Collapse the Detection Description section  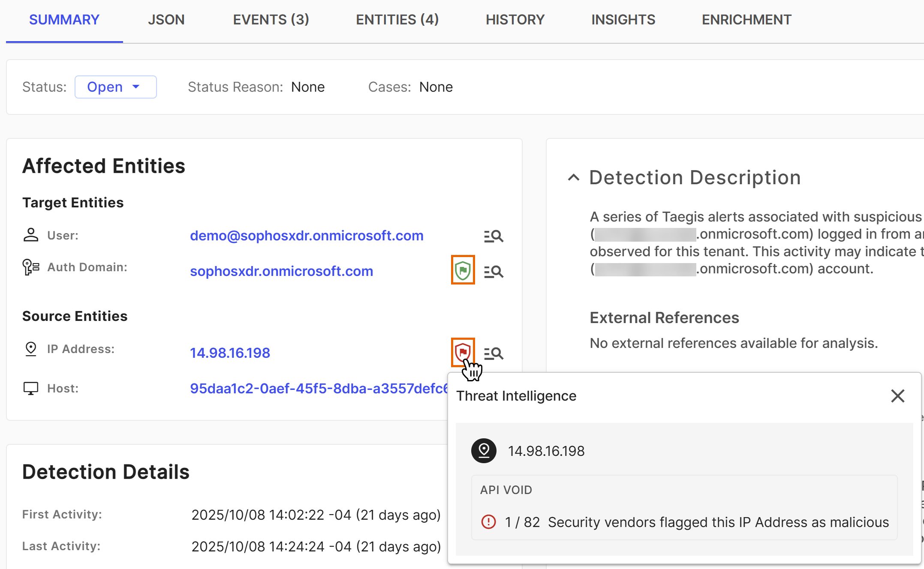click(x=574, y=177)
